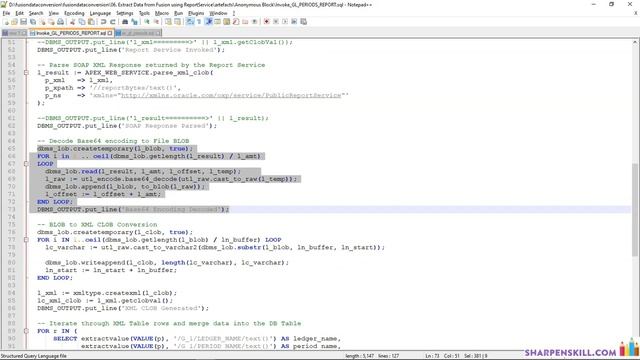Click the 'Ln : 73' status bar entry

click(x=432, y=356)
